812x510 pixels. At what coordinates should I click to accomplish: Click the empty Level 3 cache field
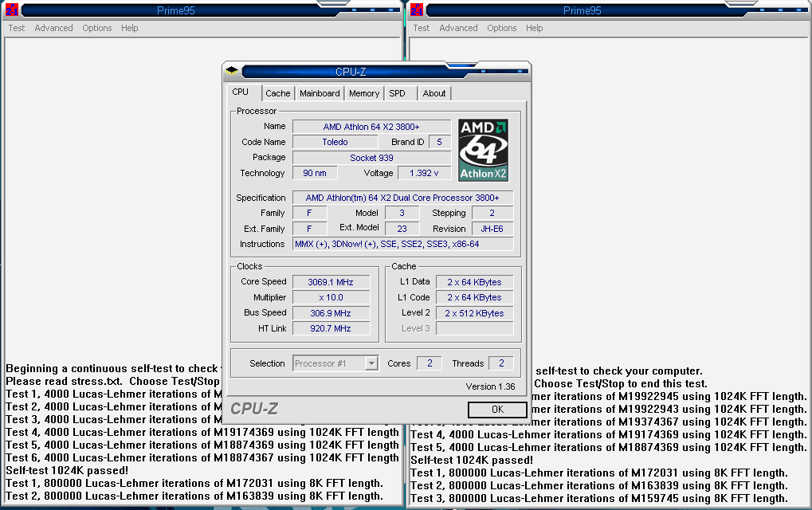click(474, 328)
